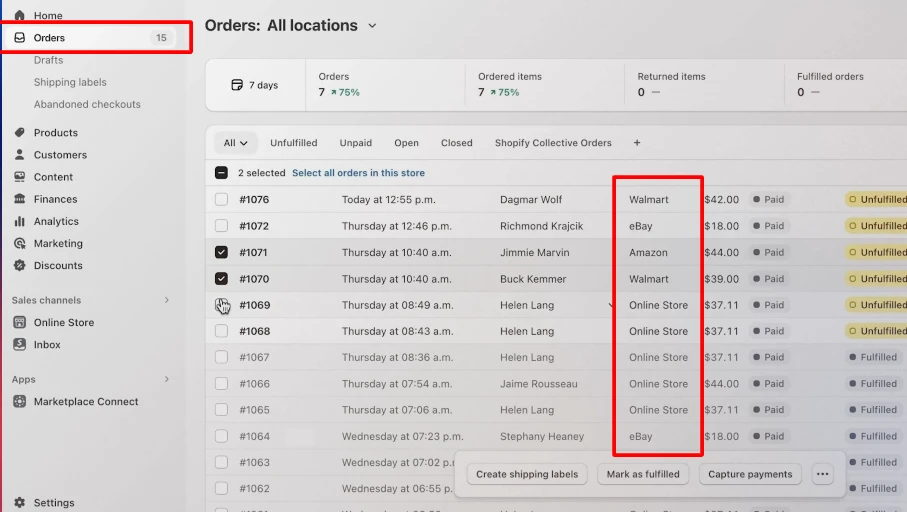Screen dimensions: 907x512
Task: Click Capture payments button
Action: point(750,474)
